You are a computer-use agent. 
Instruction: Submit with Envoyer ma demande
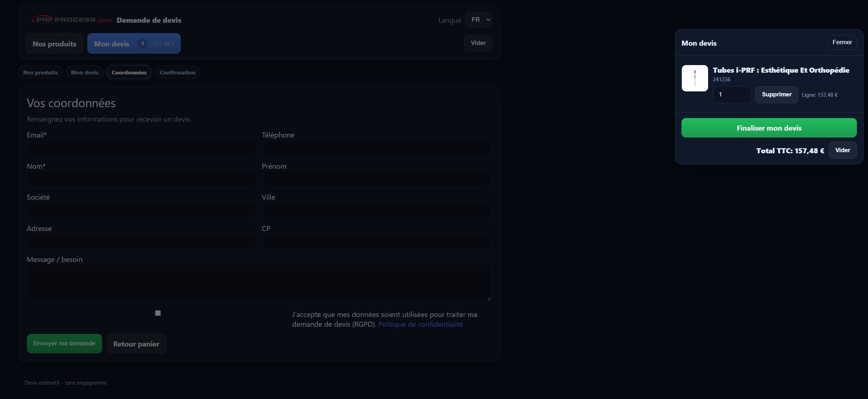pos(64,344)
